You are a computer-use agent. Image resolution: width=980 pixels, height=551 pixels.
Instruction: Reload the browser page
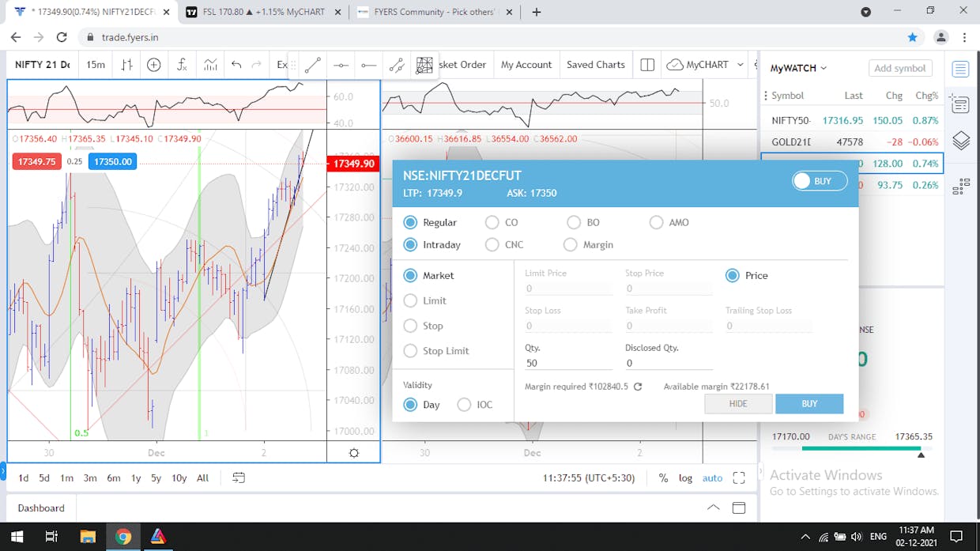[62, 37]
